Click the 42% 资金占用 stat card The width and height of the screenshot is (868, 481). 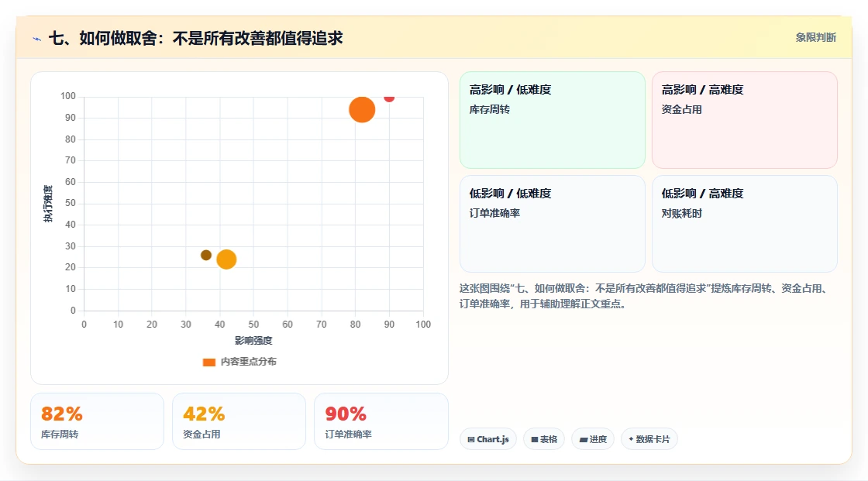pyautogui.click(x=239, y=422)
